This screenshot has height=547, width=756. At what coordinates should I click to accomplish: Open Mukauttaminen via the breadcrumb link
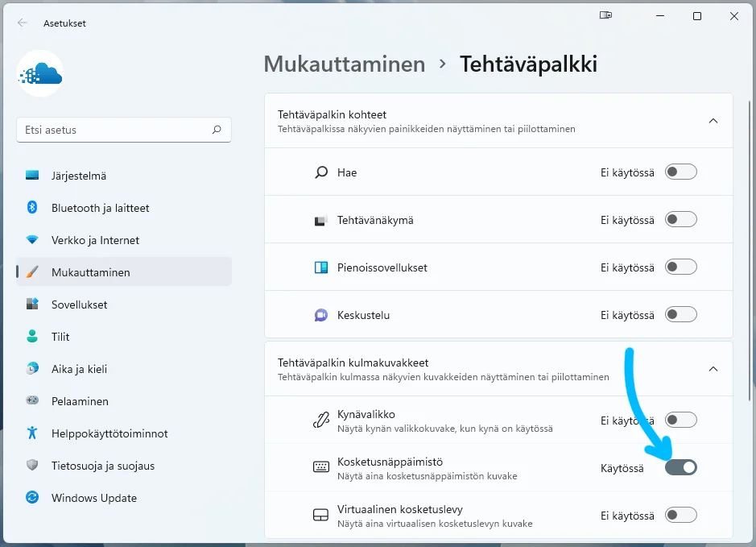coord(345,65)
